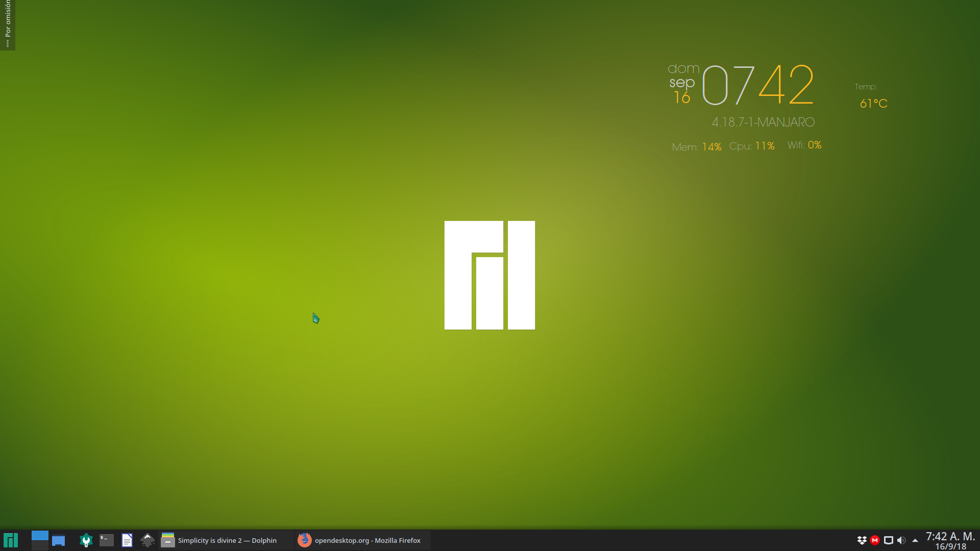
Task: Open the volume control in tray
Action: (x=901, y=540)
